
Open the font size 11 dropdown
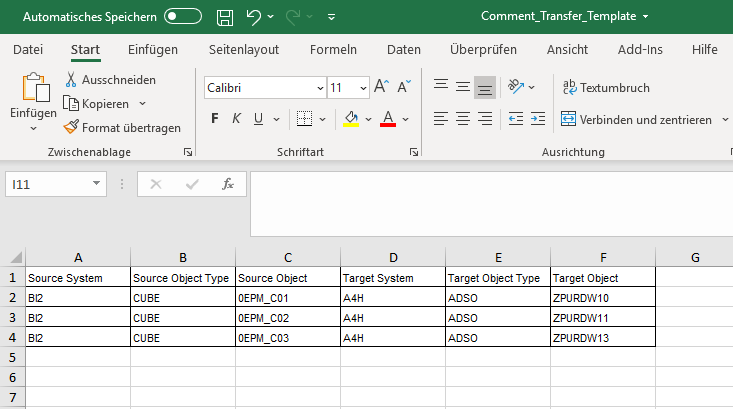(362, 88)
